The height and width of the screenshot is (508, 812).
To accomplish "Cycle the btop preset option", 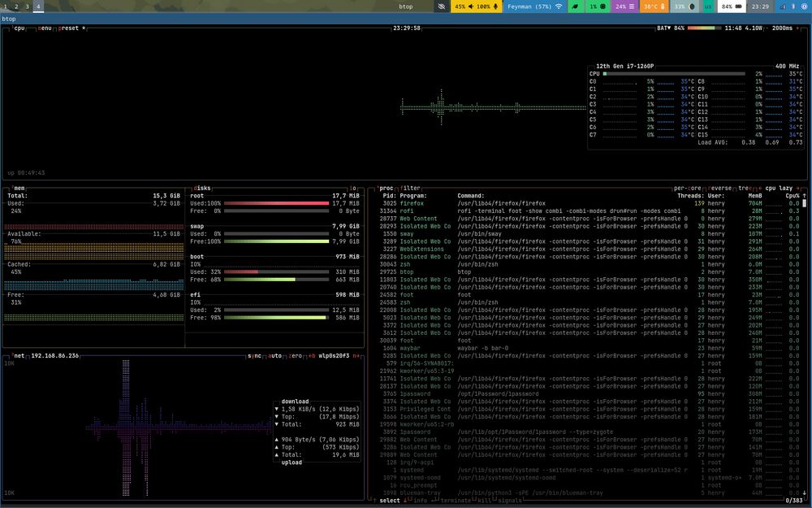I will pos(71,28).
